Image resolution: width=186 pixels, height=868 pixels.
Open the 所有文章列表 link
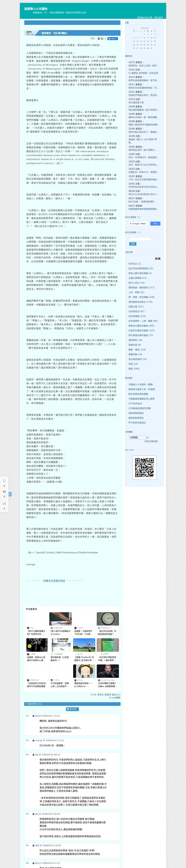click(151, 441)
